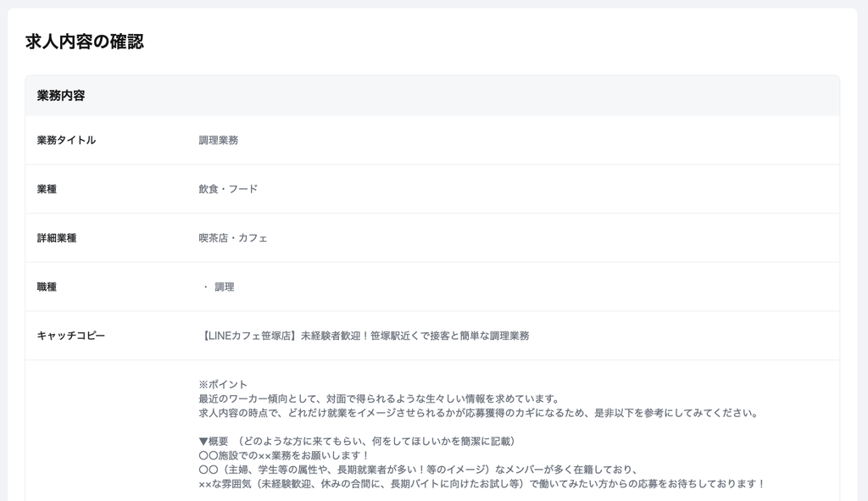Screen dimensions: 868x501
Task: Click the 業種 row label
Action: click(x=47, y=189)
